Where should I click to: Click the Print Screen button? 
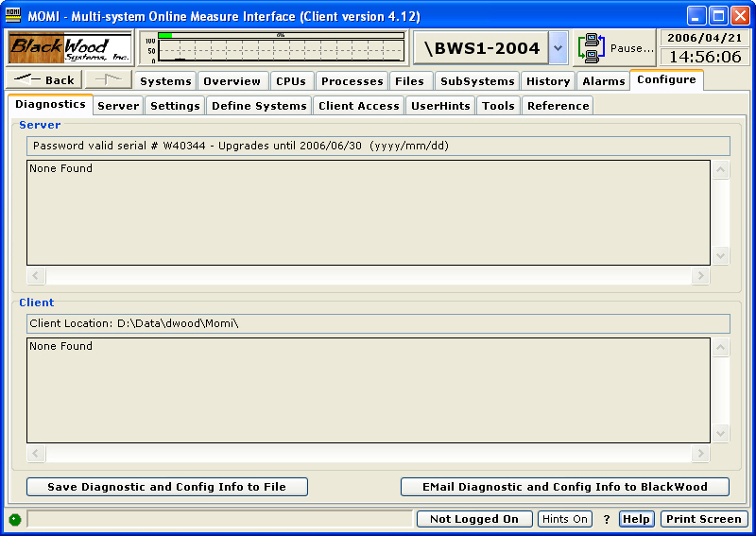(x=704, y=519)
